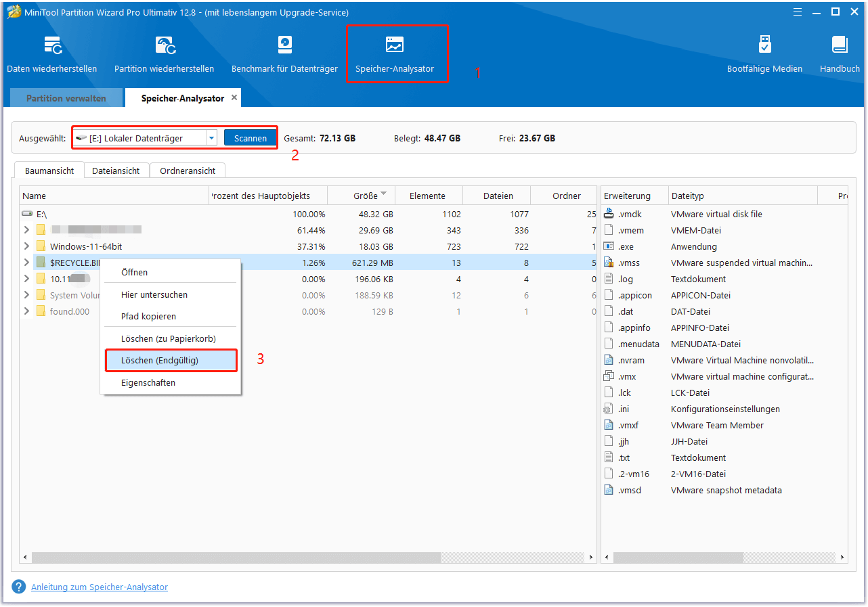Click tree view horizontal scrollbar
This screenshot has width=868, height=607.
(236, 558)
